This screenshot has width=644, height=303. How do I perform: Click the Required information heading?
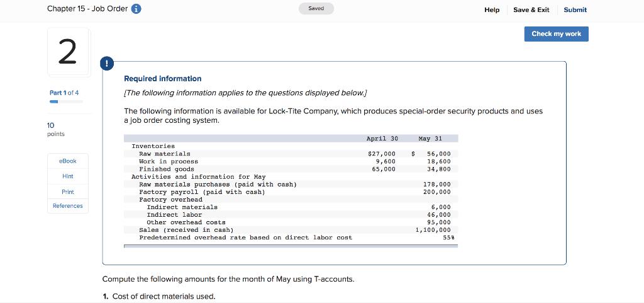pyautogui.click(x=163, y=79)
